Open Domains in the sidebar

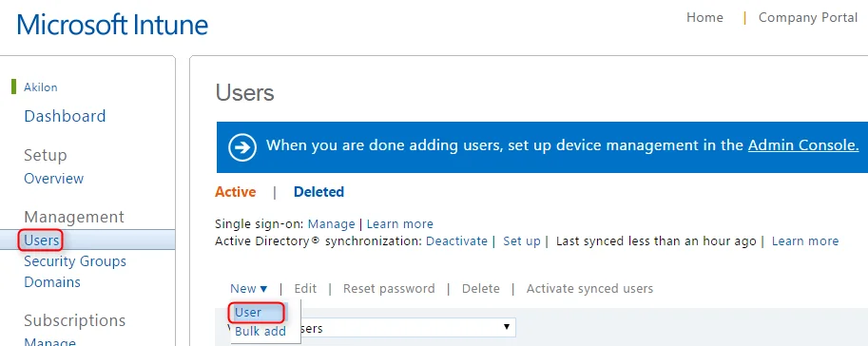pyautogui.click(x=52, y=282)
